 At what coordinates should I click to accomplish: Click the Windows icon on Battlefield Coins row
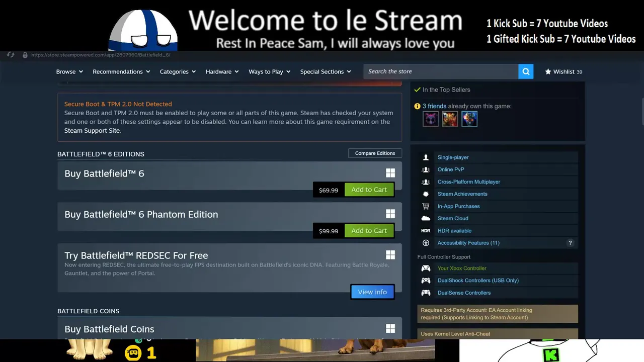point(390,328)
